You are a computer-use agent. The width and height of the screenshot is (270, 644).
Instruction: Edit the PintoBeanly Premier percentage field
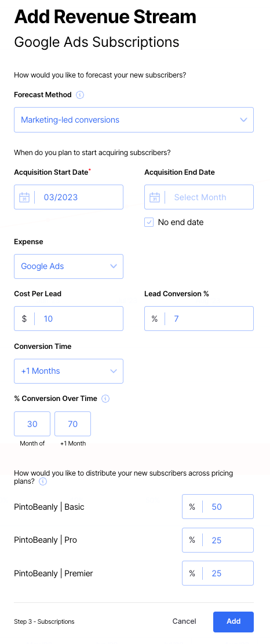coord(218,573)
